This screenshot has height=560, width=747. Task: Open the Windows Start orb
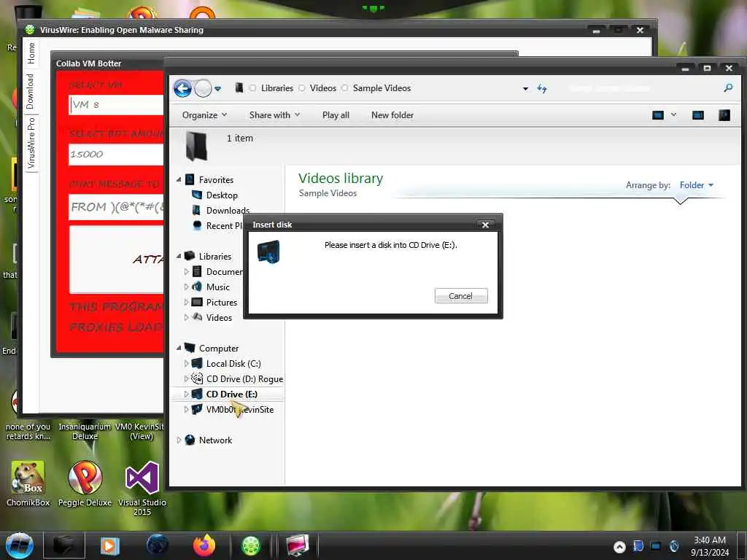(19, 545)
